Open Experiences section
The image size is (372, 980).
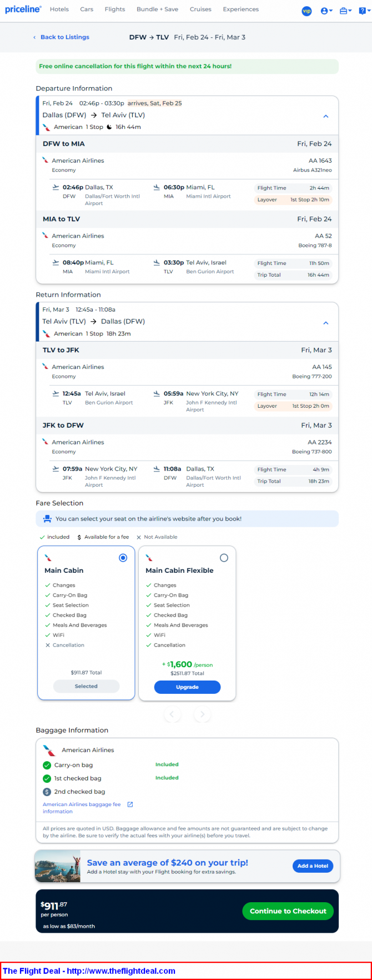coord(241,9)
